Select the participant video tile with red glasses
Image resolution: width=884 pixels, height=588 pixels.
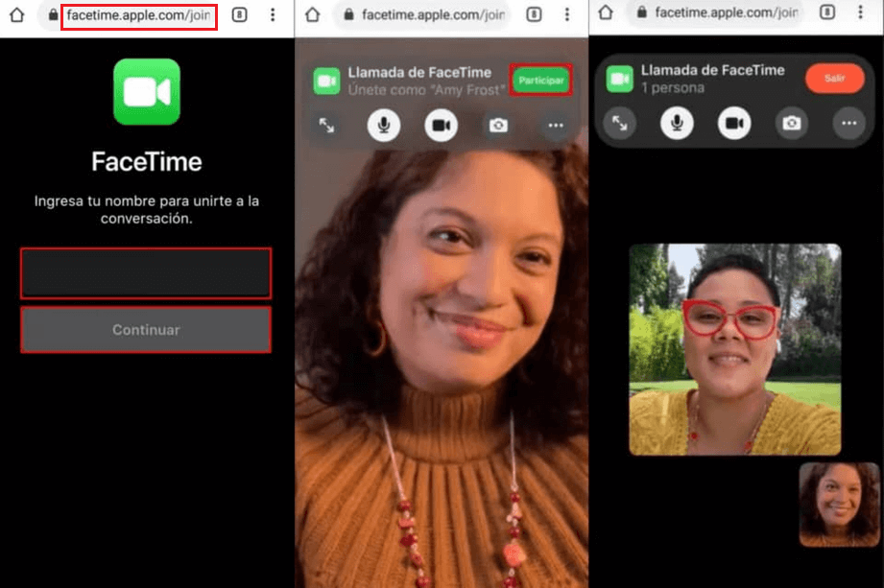tap(735, 349)
